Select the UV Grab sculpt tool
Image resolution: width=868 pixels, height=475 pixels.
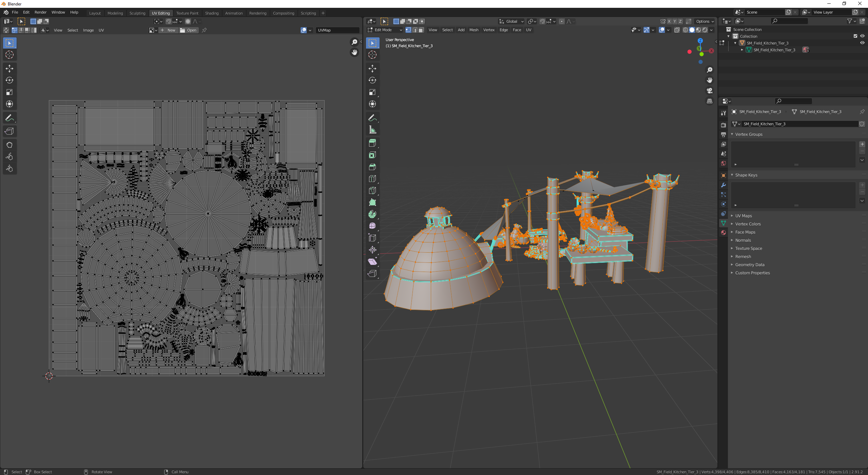click(x=9, y=145)
